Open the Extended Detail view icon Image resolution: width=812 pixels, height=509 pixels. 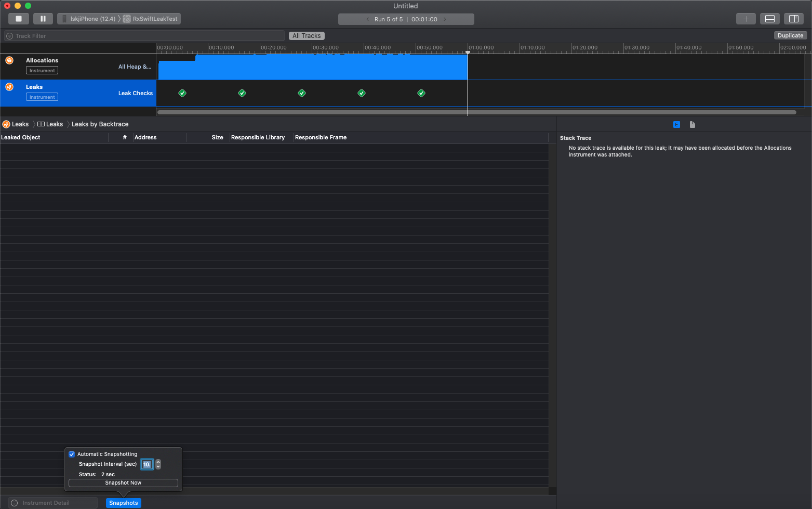click(676, 124)
